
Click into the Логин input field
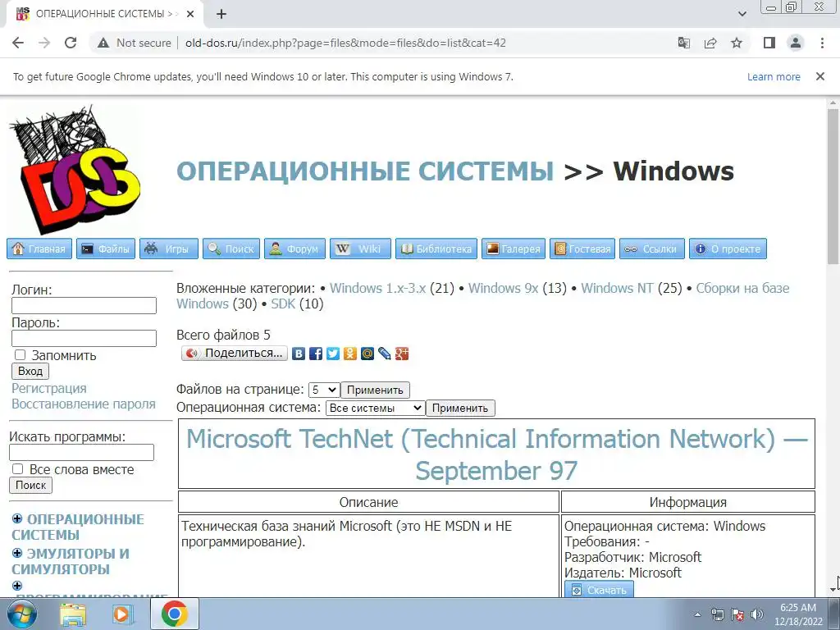[84, 305]
